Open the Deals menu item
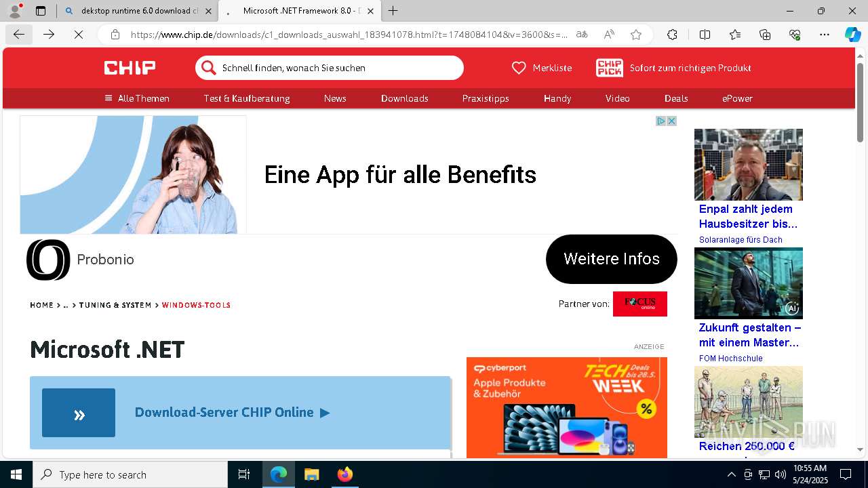868x488 pixels. tap(676, 98)
